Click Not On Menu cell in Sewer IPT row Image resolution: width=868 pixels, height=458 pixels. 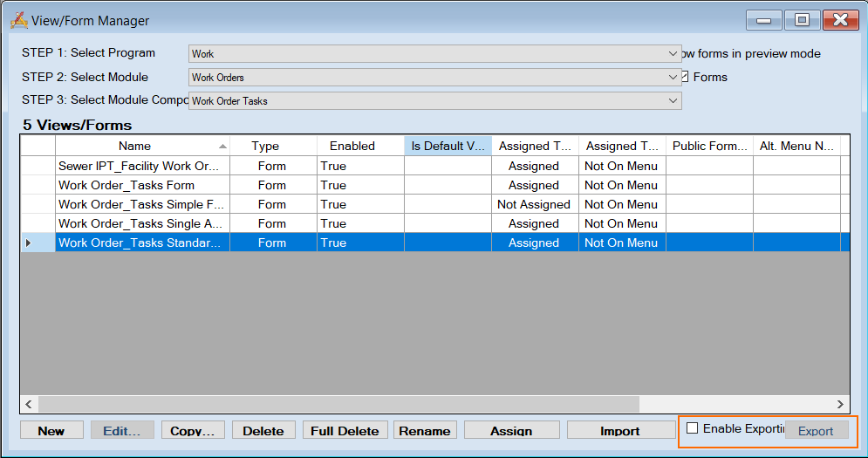[622, 166]
